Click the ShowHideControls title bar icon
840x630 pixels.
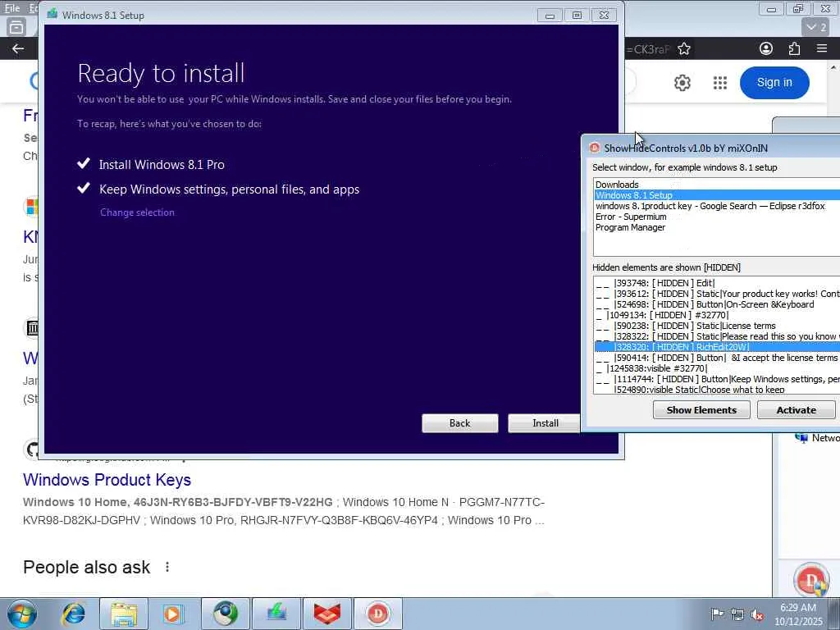point(594,148)
